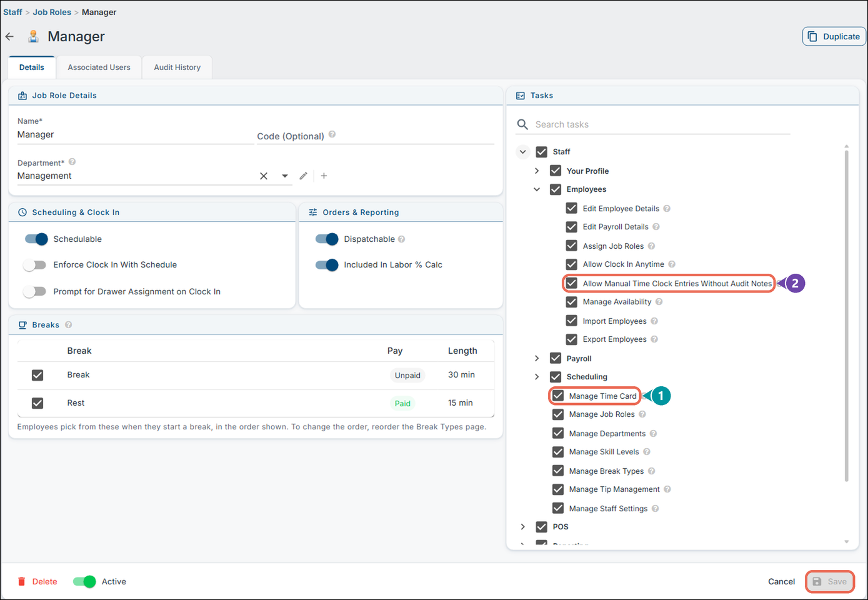Click the Manager role avatar icon

33,36
